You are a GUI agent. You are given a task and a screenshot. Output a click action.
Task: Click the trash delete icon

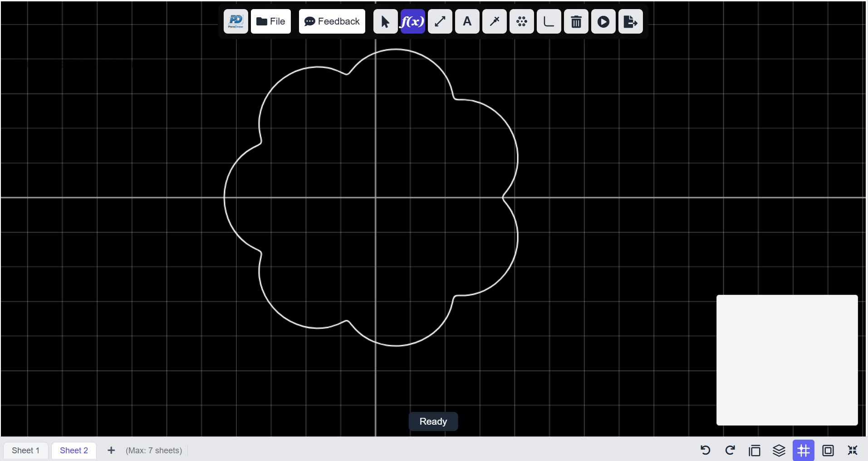click(x=576, y=21)
